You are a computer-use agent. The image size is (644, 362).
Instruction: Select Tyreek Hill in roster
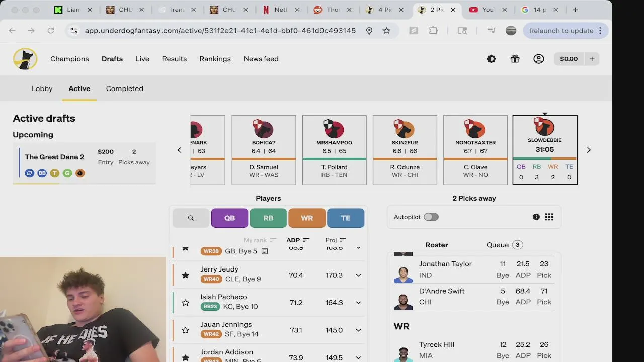coord(474,350)
